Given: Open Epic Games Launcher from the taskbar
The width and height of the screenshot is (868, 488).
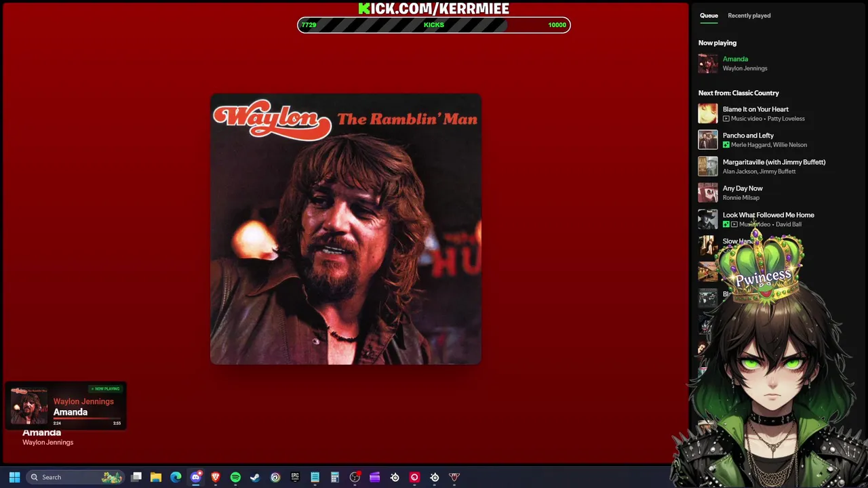Looking at the screenshot, I should coord(295,477).
